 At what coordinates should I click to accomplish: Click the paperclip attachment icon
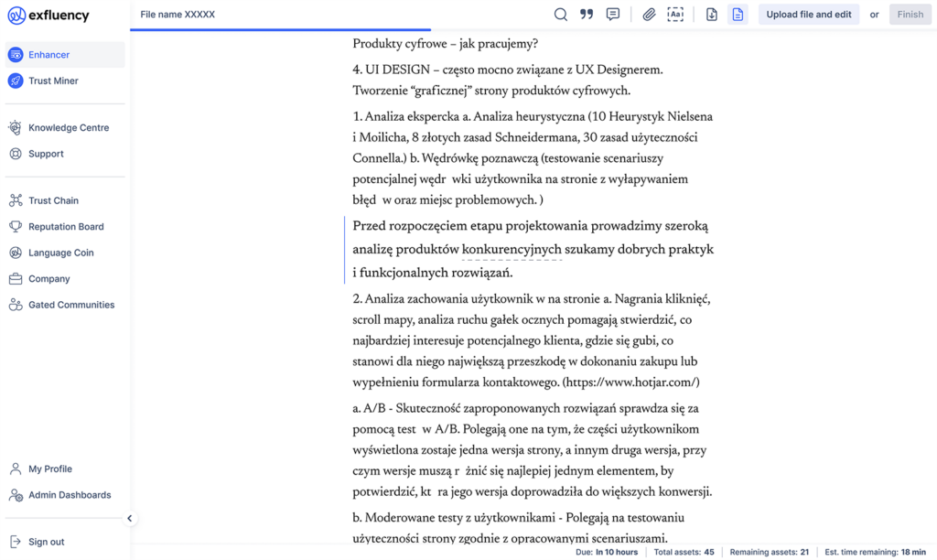[x=649, y=15]
